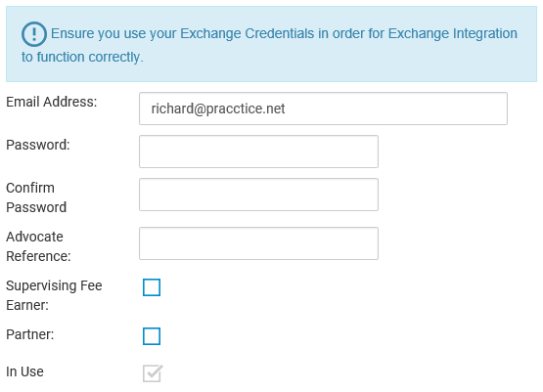Screen dimensions: 543x392
Task: Tick the Supervising Fee Earner checkbox
Action: 152,287
